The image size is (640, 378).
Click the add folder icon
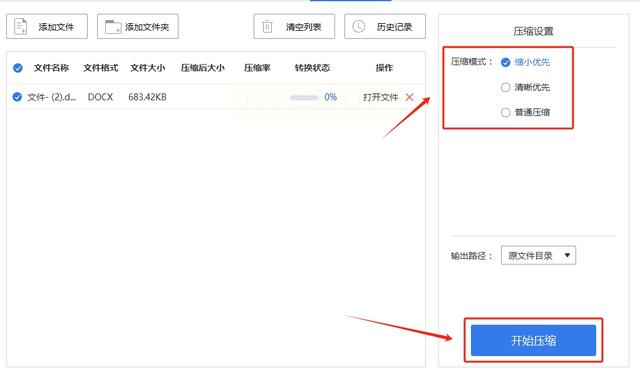pyautogui.click(x=113, y=27)
